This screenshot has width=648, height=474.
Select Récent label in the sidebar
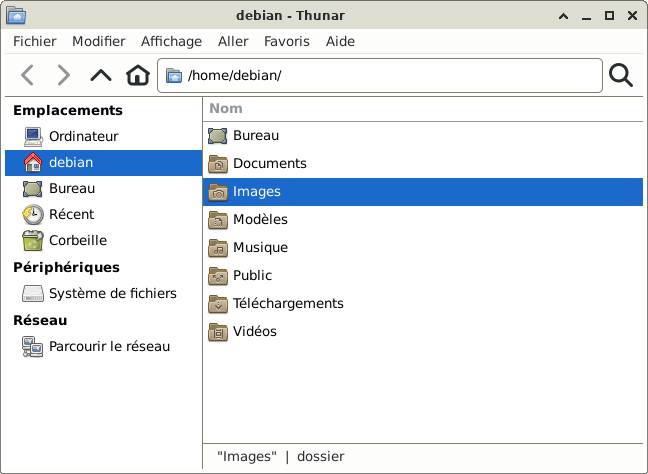point(71,214)
